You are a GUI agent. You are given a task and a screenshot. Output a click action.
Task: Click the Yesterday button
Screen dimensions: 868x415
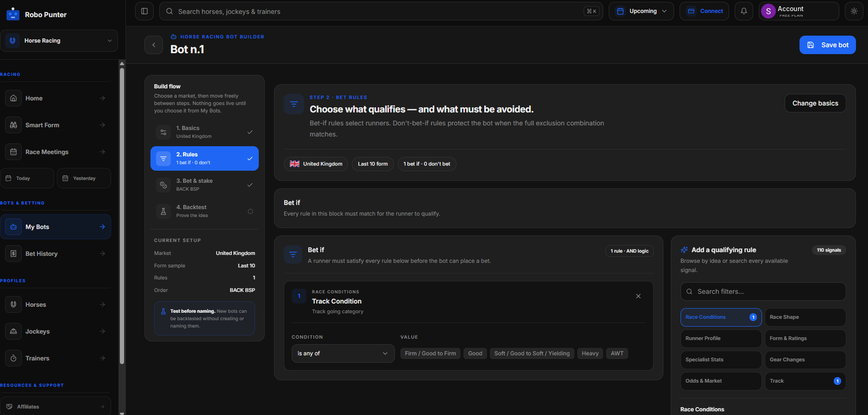tap(84, 178)
